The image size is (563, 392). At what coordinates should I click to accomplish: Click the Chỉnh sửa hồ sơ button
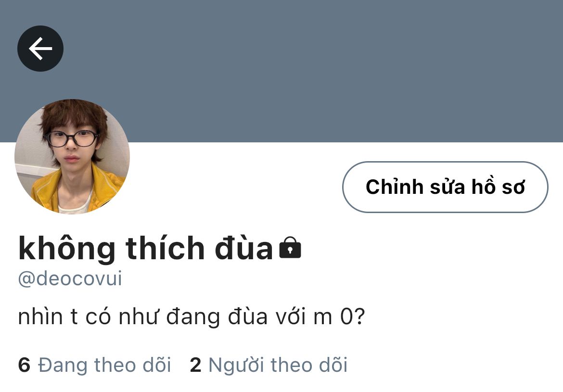(445, 187)
